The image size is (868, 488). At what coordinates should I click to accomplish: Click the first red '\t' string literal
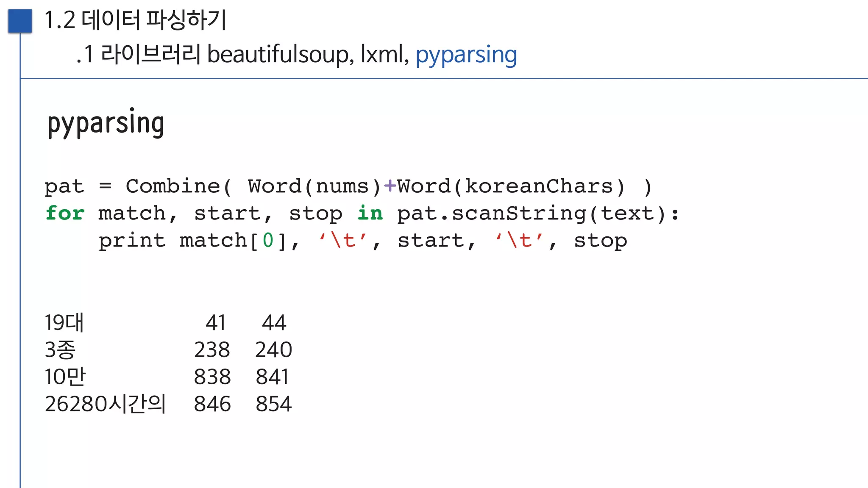coord(343,241)
